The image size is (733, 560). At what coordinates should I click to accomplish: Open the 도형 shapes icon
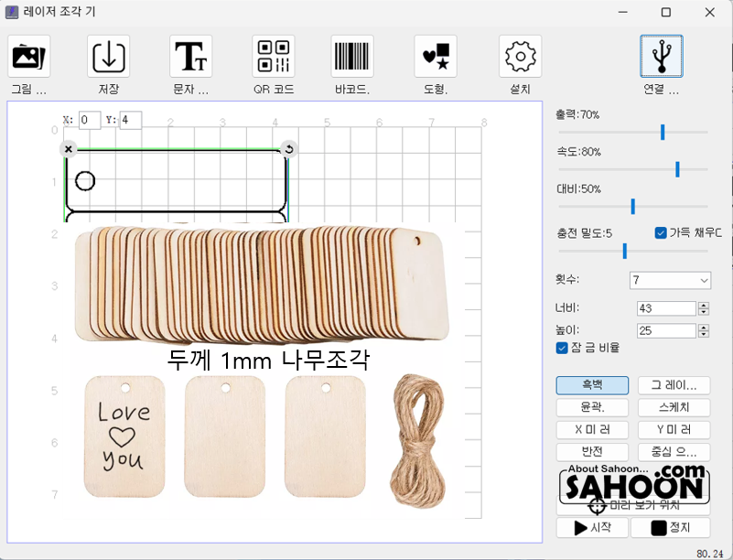coord(436,56)
